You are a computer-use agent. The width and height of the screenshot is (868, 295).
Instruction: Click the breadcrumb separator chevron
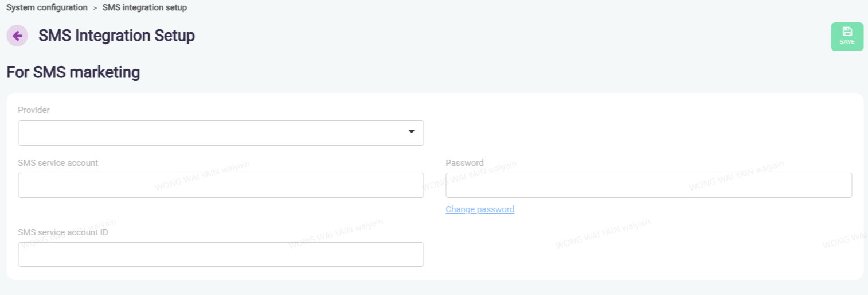click(95, 8)
